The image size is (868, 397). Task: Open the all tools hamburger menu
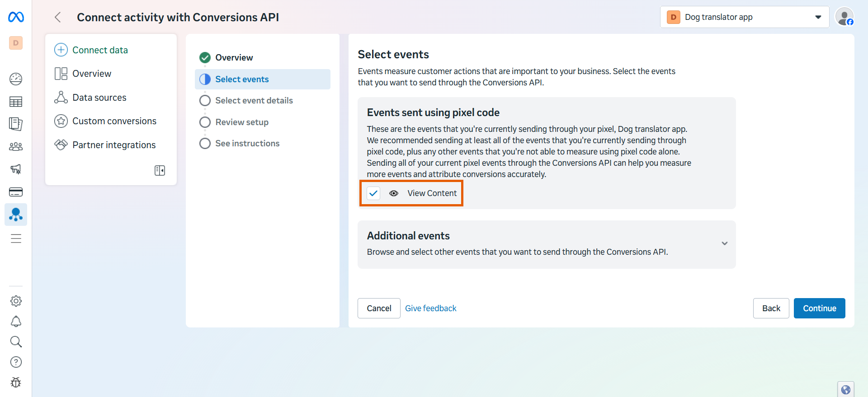(x=16, y=238)
